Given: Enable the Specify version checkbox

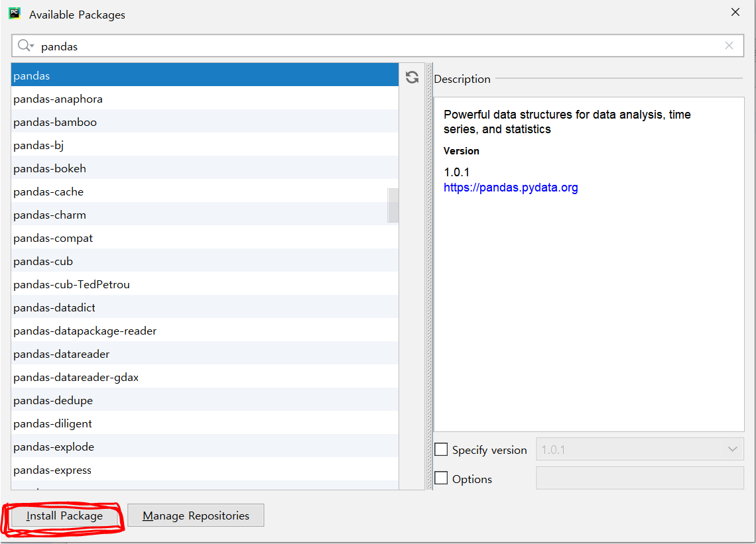Looking at the screenshot, I should point(441,449).
